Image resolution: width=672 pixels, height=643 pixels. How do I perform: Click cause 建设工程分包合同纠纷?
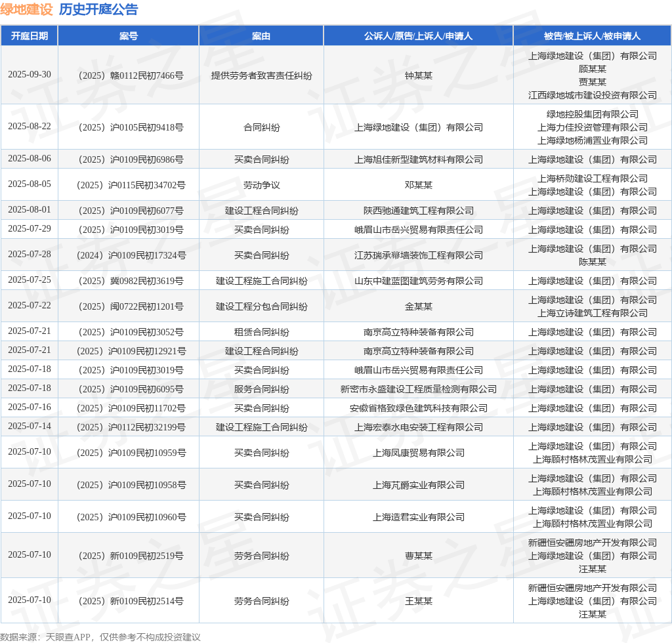point(261,306)
